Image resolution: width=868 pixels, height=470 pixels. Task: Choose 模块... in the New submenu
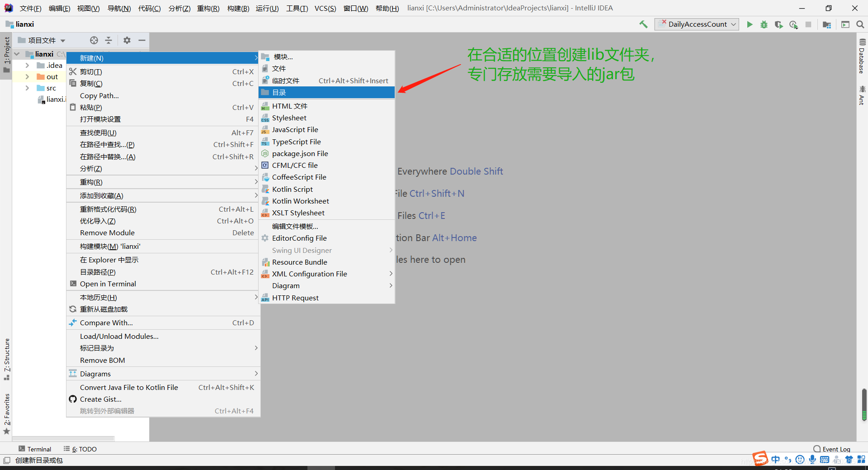[327, 57]
